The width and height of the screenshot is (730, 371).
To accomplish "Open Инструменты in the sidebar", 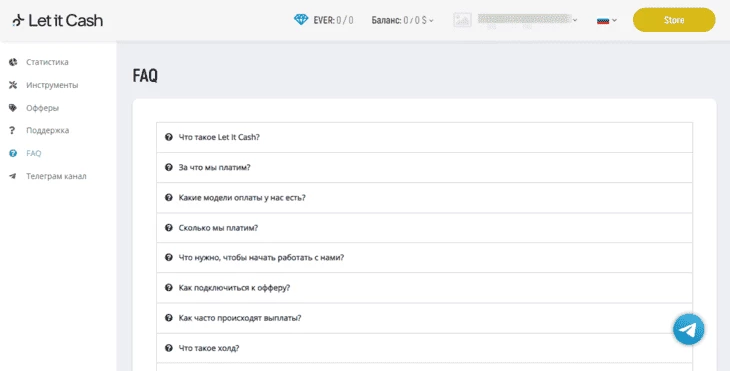I will [52, 85].
